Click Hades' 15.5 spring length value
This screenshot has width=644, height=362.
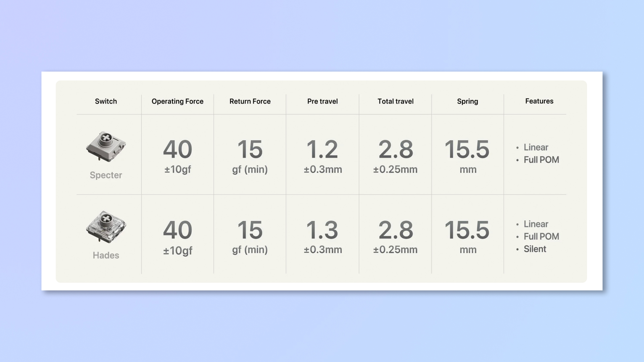pos(467,230)
